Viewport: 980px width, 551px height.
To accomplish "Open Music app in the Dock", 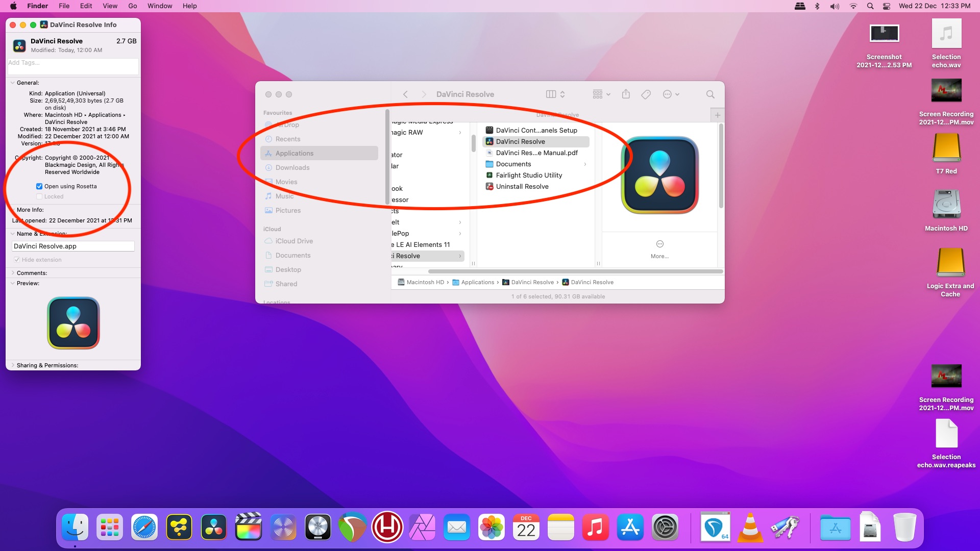I will tap(596, 527).
